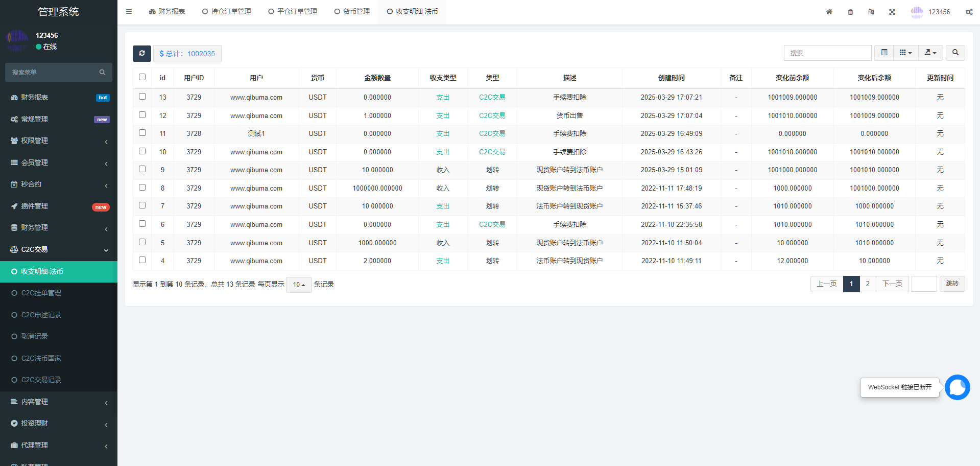The image size is (980, 466).
Task: Click the 跳转 jump button
Action: tap(952, 284)
